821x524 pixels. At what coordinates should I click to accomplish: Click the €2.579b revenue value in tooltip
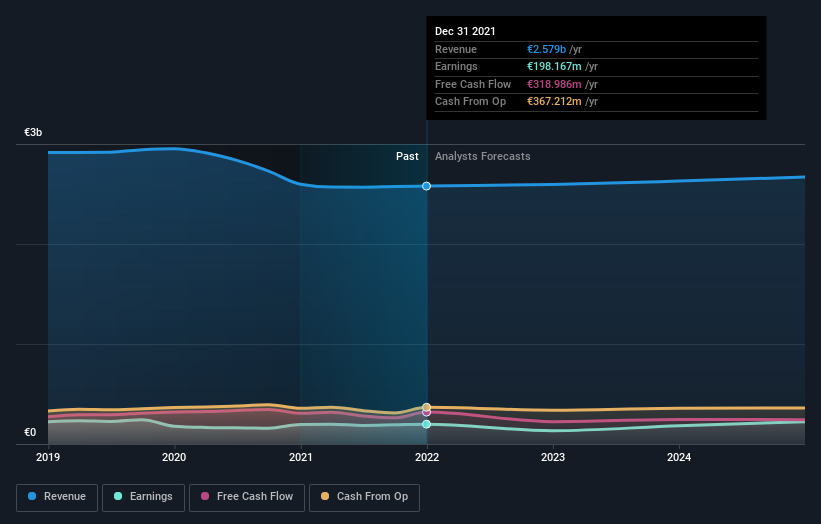[x=546, y=49]
